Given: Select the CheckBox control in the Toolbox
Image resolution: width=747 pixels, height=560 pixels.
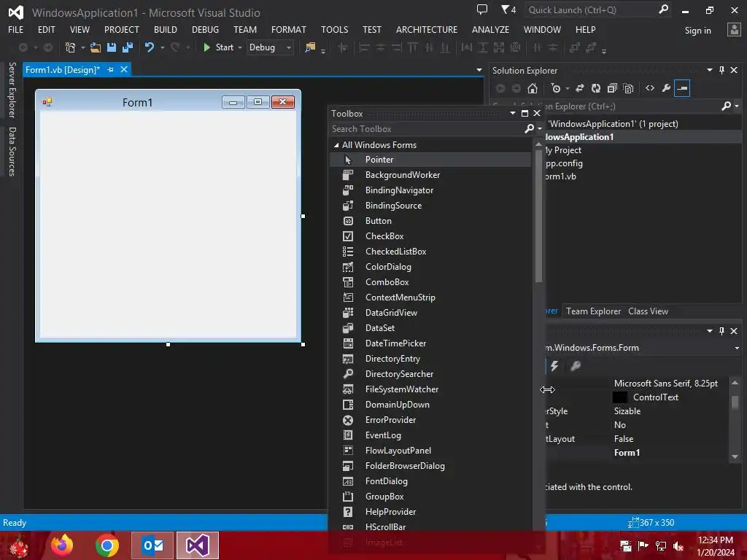Looking at the screenshot, I should pyautogui.click(x=430, y=236).
